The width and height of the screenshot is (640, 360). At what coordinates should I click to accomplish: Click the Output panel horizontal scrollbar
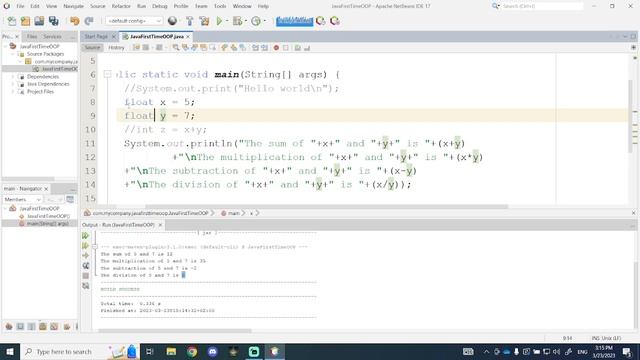click(x=175, y=331)
